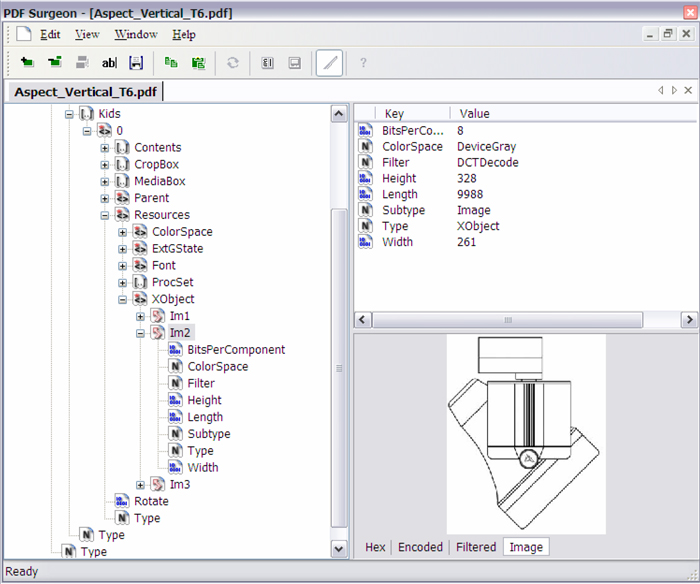Click the toolbar icon left of the pen
The height and width of the screenshot is (584, 700).
point(295,63)
